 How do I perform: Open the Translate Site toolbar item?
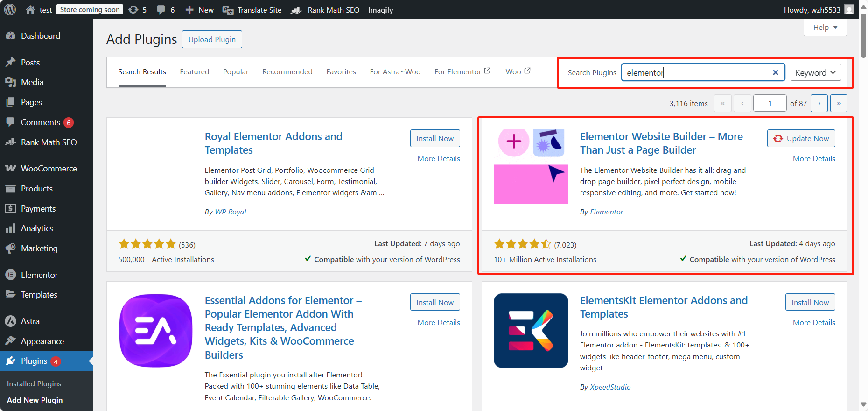click(252, 10)
